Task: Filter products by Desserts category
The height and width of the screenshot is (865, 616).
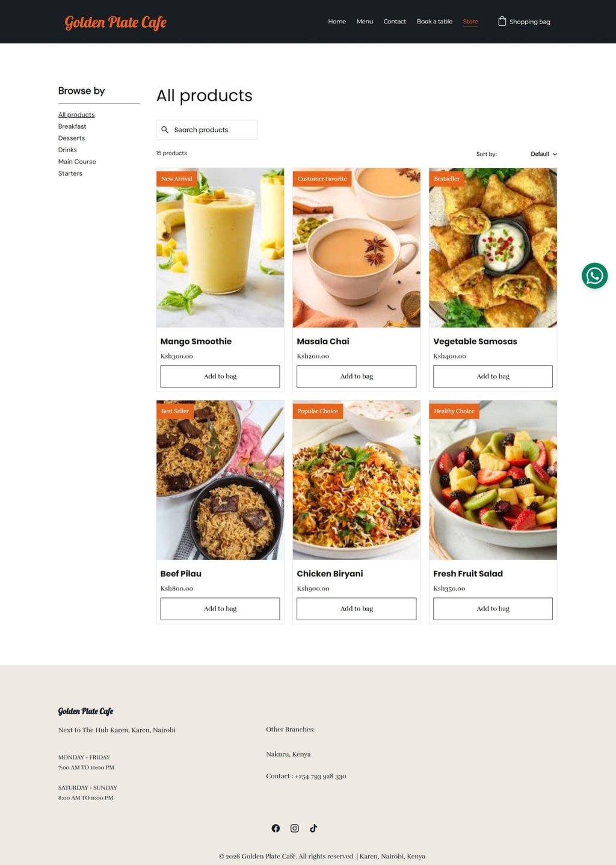Action: tap(72, 138)
